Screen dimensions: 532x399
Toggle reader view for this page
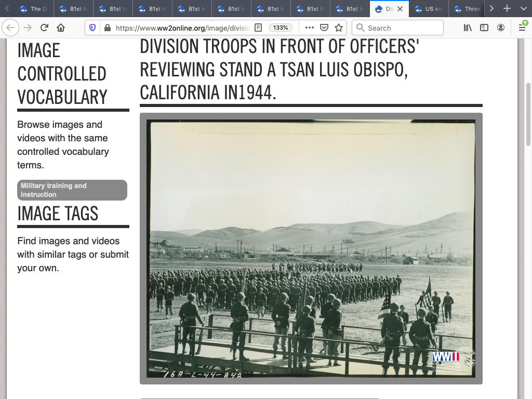pos(258,28)
